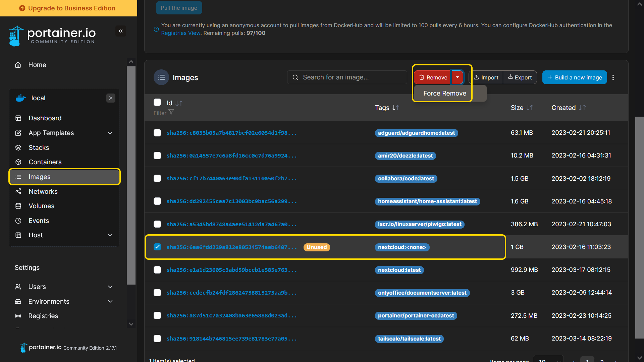Click the search magnifier icon
The height and width of the screenshot is (362, 644).
pyautogui.click(x=295, y=77)
